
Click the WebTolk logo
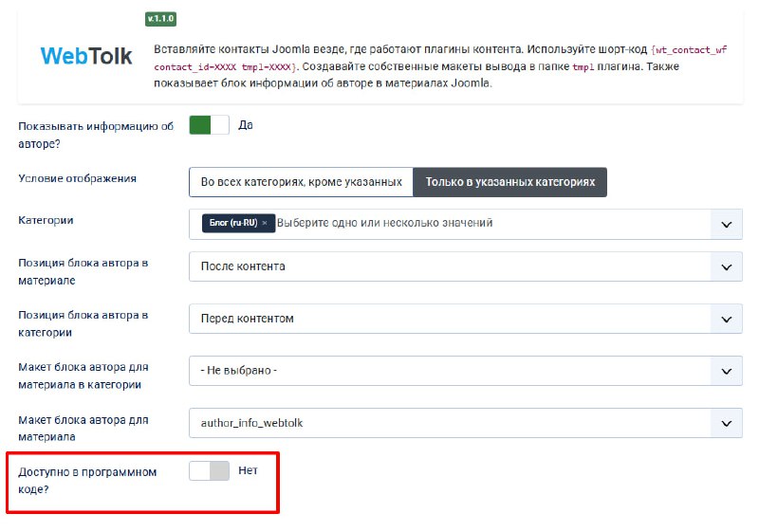(x=86, y=56)
